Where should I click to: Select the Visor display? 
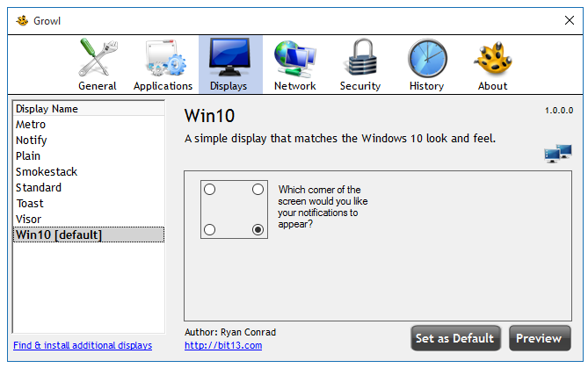click(89, 219)
